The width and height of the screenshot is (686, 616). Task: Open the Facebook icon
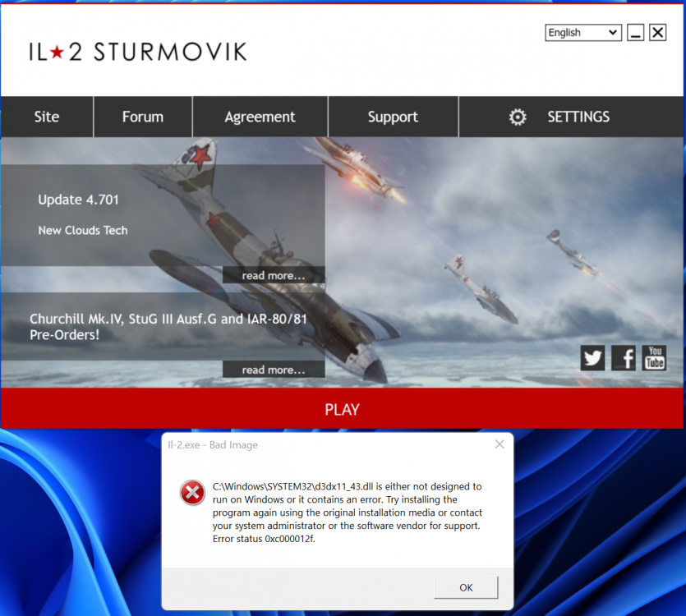[623, 357]
